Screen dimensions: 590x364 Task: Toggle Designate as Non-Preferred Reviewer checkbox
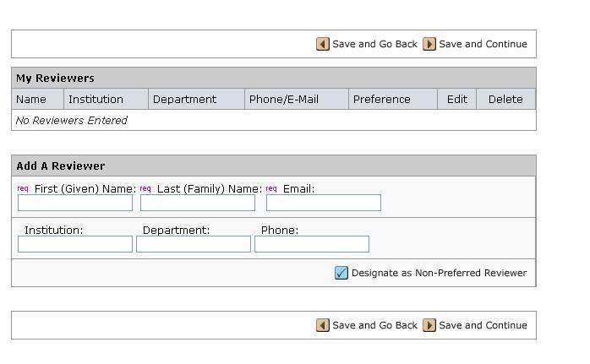pyautogui.click(x=341, y=273)
